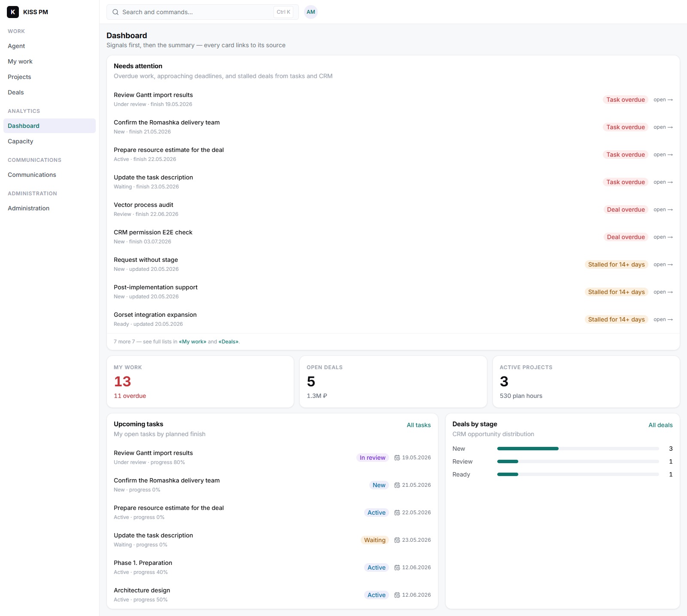Image resolution: width=687 pixels, height=616 pixels.
Task: Click the New badge in Upcoming tasks
Action: 379,485
